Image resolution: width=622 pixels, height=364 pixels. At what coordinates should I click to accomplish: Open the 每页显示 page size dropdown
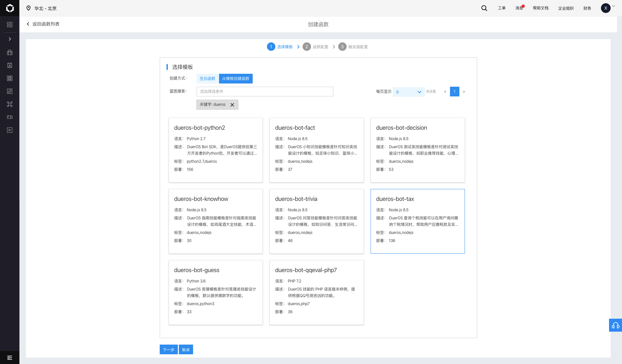(x=409, y=92)
